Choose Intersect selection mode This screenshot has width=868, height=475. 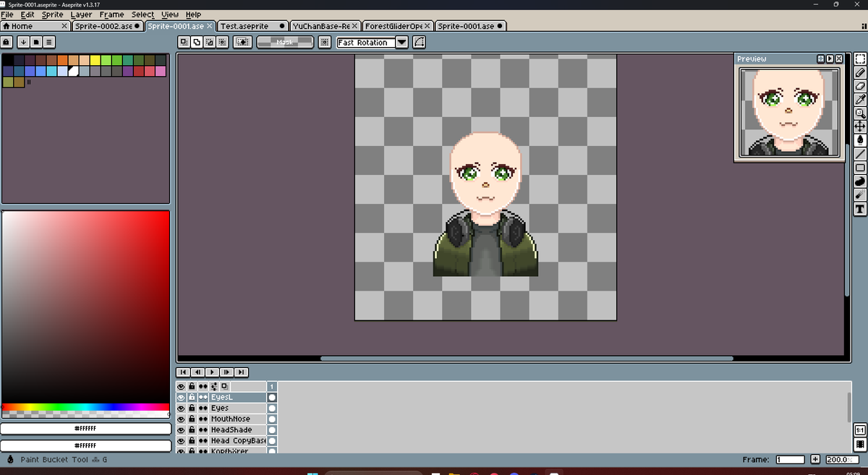click(x=222, y=42)
